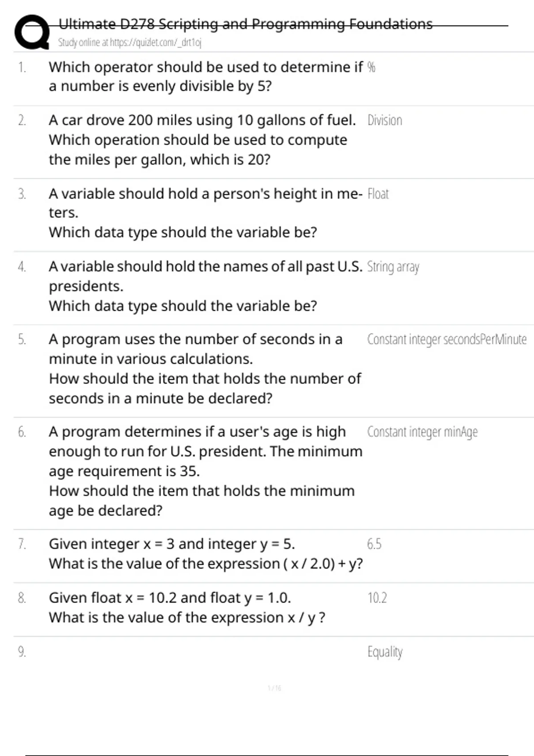Click the evenly divisible by 5 question
This screenshot has width=534, height=756.
click(x=205, y=76)
